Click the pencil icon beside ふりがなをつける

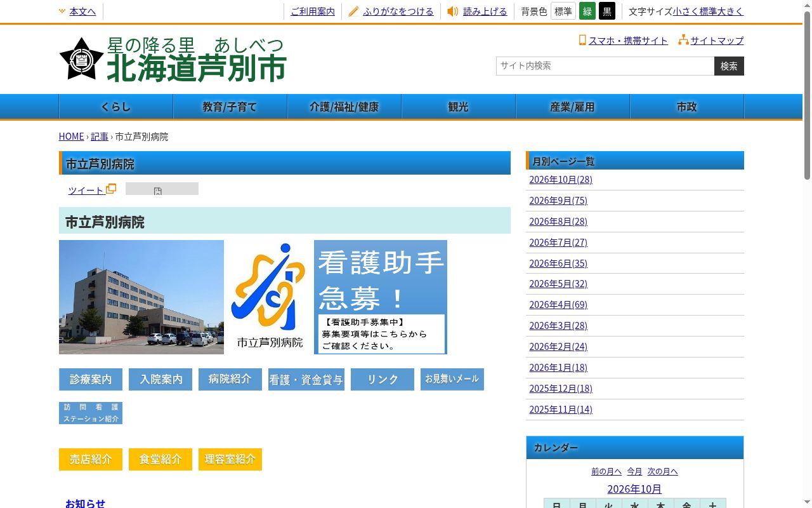(353, 11)
